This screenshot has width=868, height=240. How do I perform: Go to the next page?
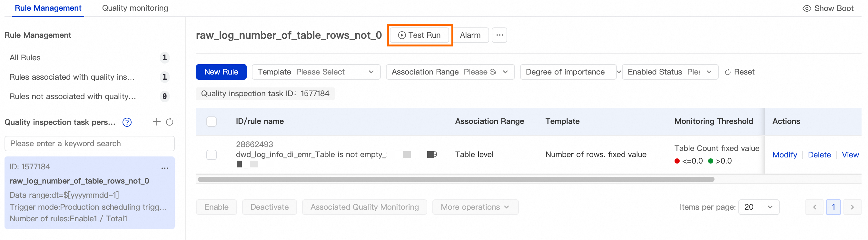(x=852, y=207)
